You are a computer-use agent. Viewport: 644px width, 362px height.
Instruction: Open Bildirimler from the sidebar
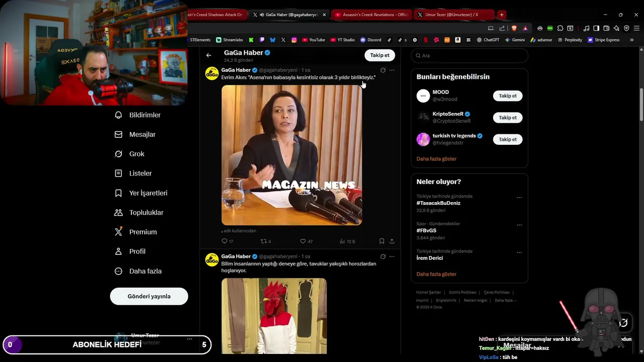coord(138,115)
